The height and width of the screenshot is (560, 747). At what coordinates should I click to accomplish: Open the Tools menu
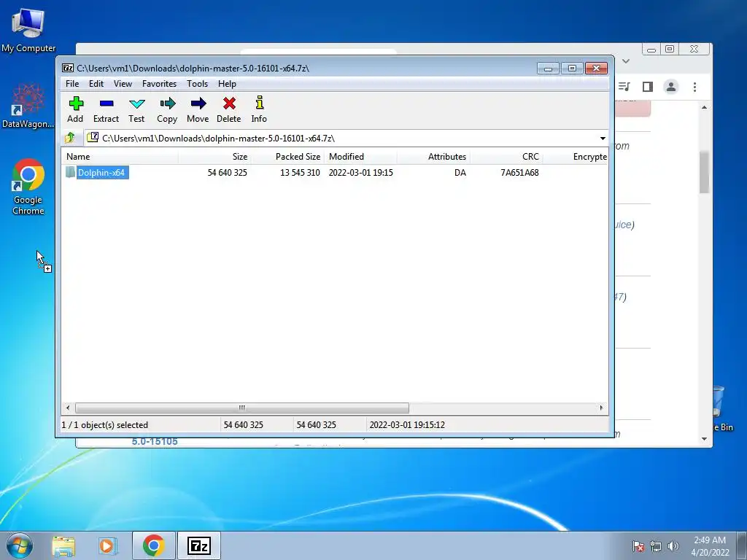click(x=197, y=84)
